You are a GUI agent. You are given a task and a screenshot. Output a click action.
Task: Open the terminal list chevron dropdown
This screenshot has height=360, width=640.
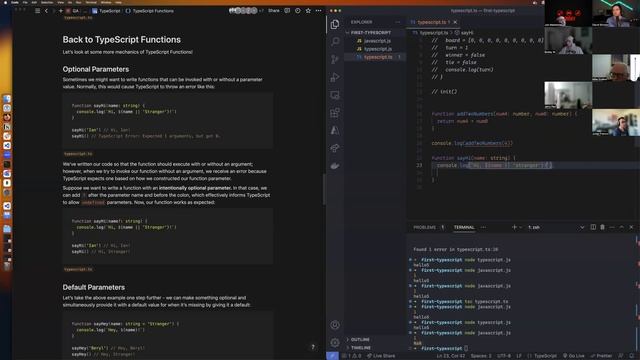(x=582, y=227)
